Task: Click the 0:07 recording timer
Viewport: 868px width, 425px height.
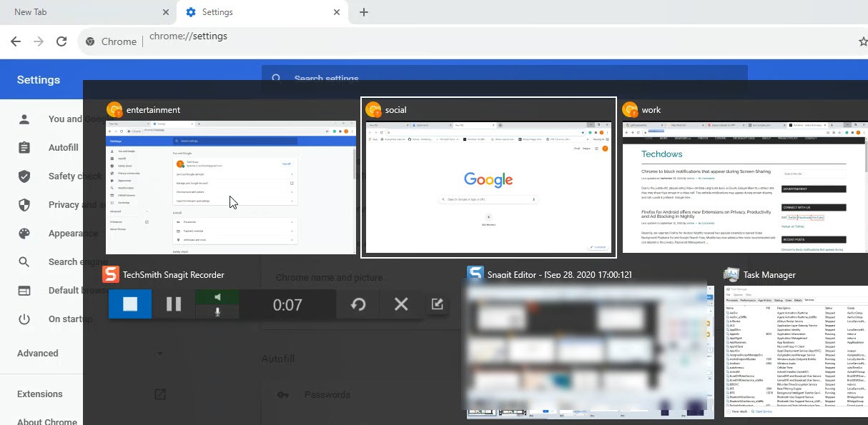Action: (x=287, y=305)
